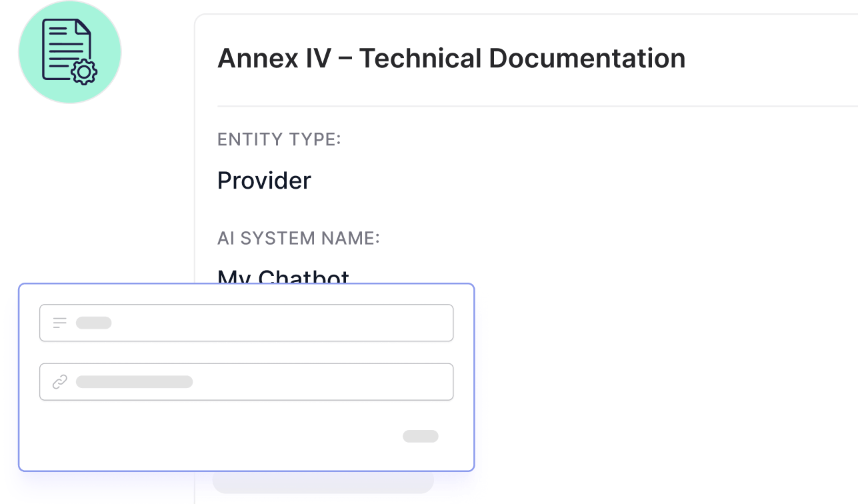This screenshot has width=858, height=504.
Task: Toggle the first form field placeholder chip
Action: coord(94,322)
